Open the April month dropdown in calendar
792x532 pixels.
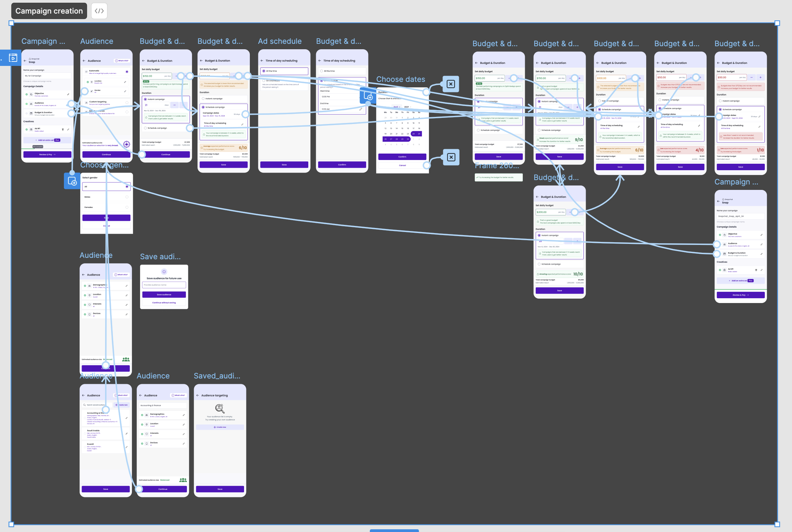[x=397, y=107]
